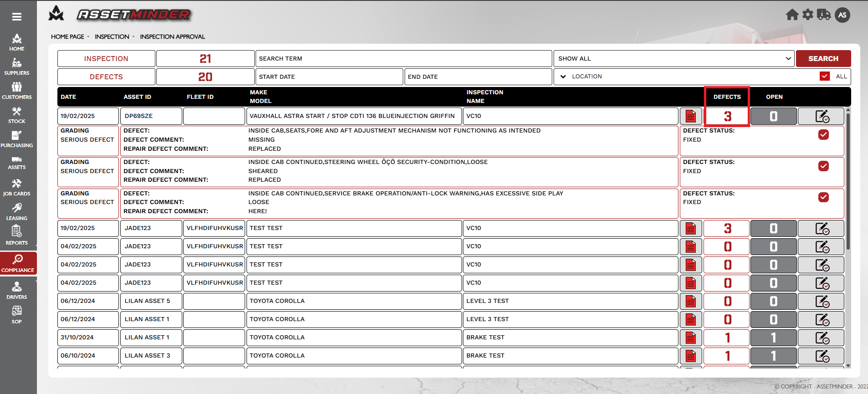Toggle checkbox for steering wheel defect
This screenshot has height=394, width=868.
[823, 166]
